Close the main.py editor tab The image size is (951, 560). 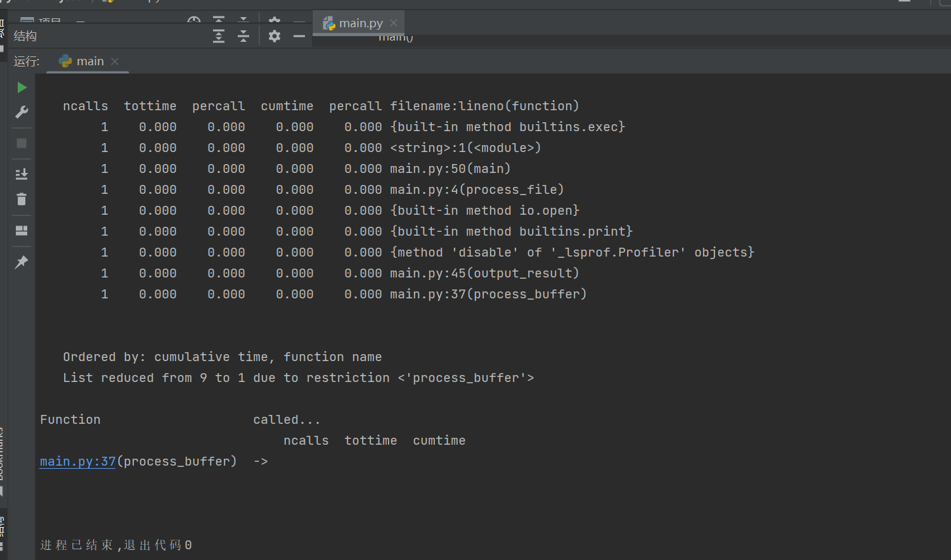point(394,23)
